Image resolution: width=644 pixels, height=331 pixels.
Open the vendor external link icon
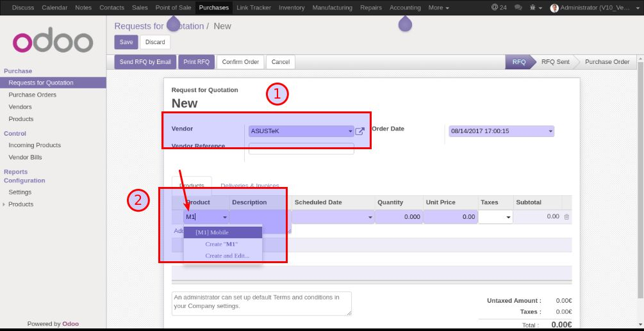pyautogui.click(x=360, y=131)
